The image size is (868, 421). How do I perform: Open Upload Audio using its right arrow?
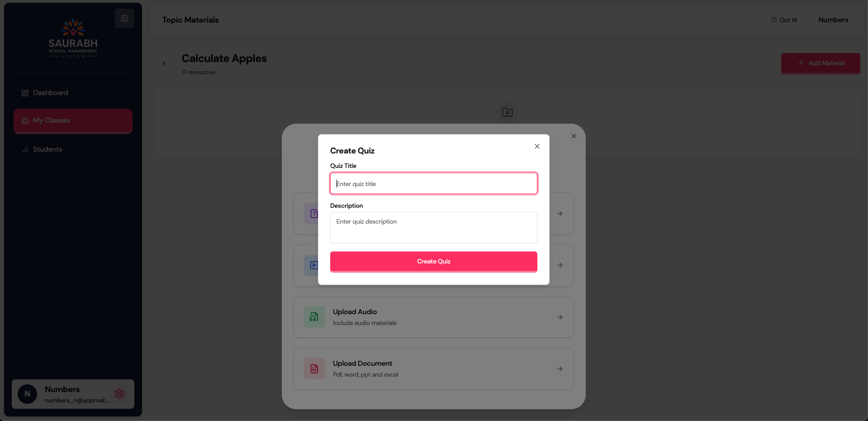[560, 317]
